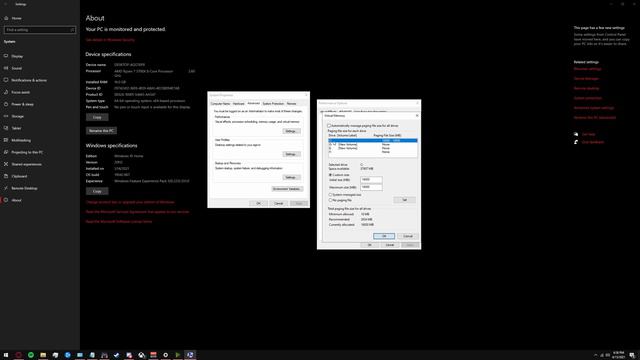Select No paging file option

click(x=330, y=200)
